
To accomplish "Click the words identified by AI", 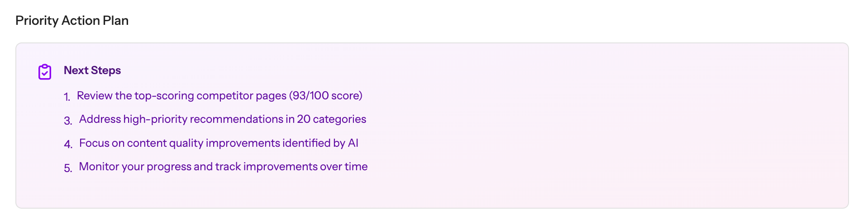I will click(x=320, y=143).
